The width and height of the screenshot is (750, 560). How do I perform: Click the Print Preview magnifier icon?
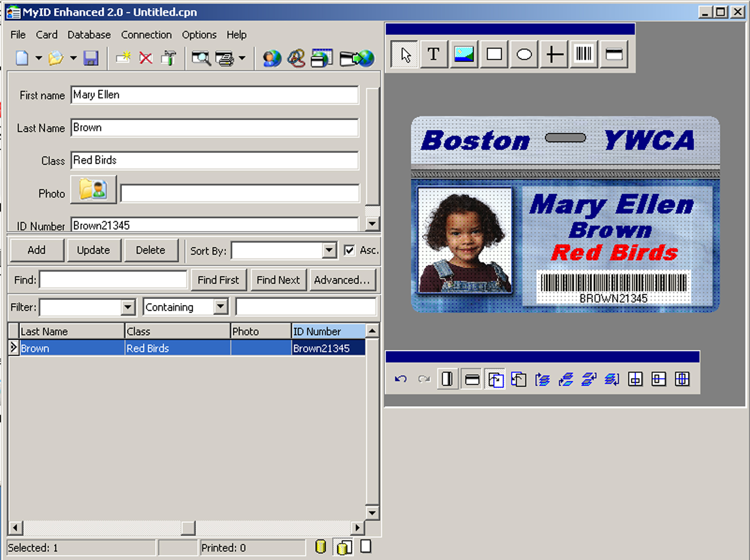pos(201,58)
